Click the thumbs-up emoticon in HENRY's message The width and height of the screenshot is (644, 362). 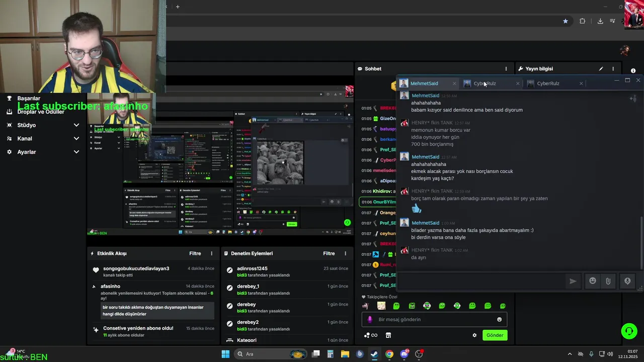[x=416, y=208]
